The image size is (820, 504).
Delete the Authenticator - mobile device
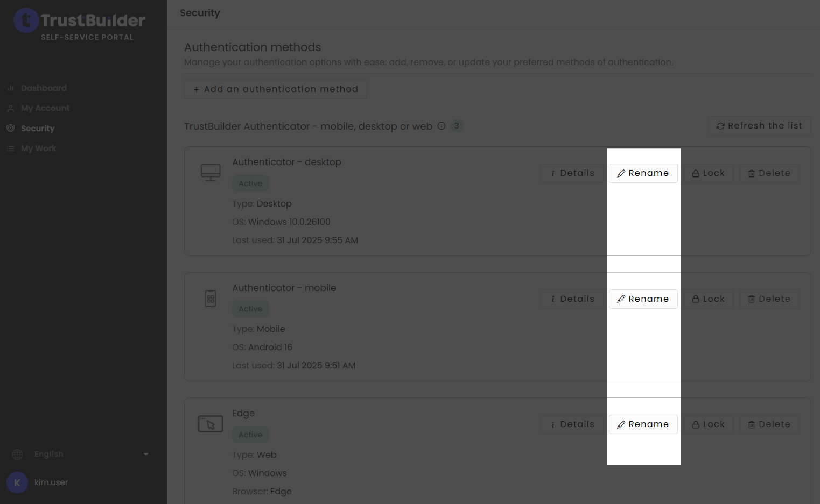tap(769, 299)
